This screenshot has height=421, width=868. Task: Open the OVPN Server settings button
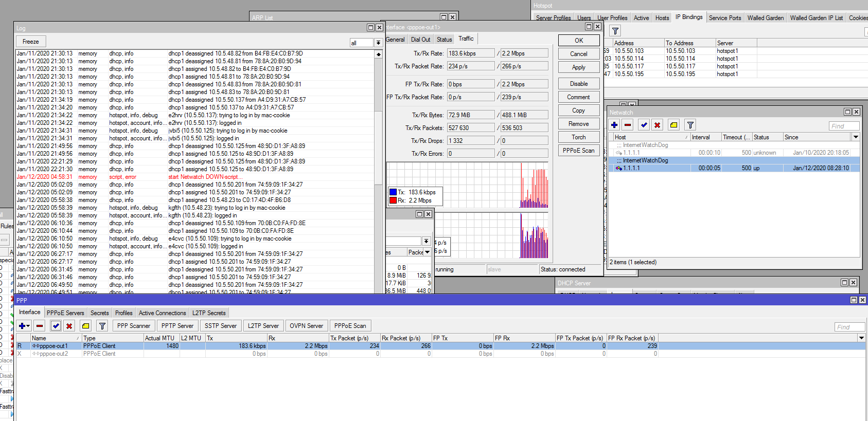click(x=307, y=326)
